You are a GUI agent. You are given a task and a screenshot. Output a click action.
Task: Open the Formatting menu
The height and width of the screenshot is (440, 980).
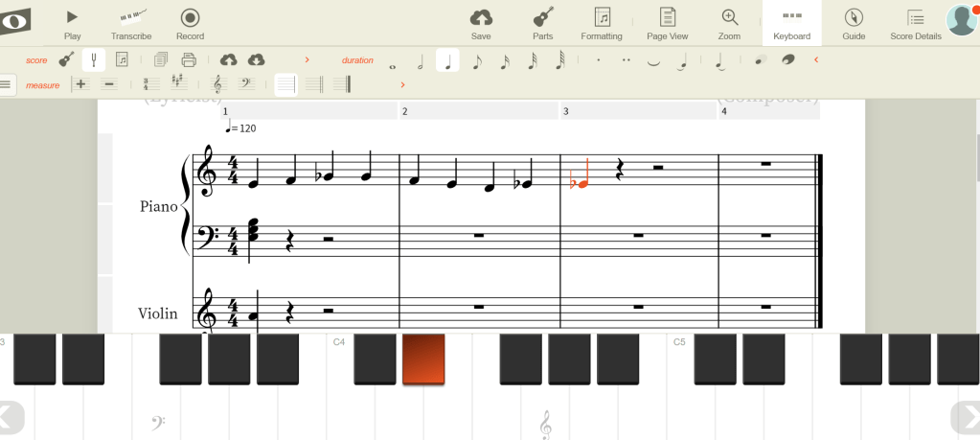point(602,23)
